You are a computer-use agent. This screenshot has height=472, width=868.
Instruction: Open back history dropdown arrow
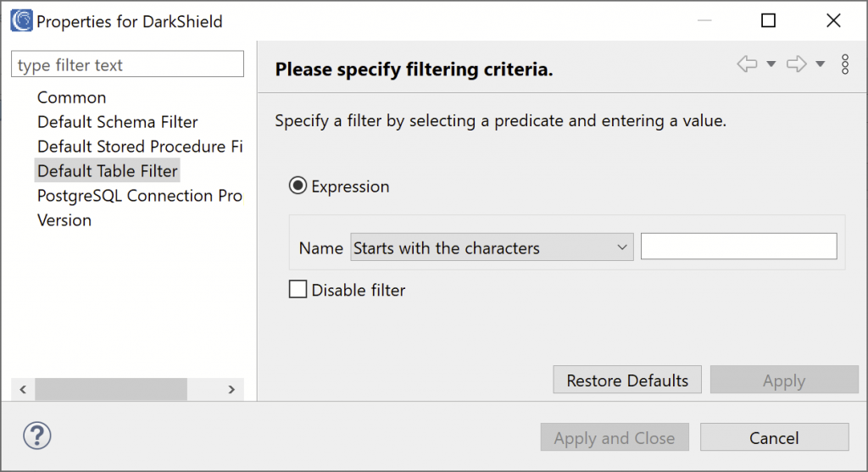click(x=771, y=64)
